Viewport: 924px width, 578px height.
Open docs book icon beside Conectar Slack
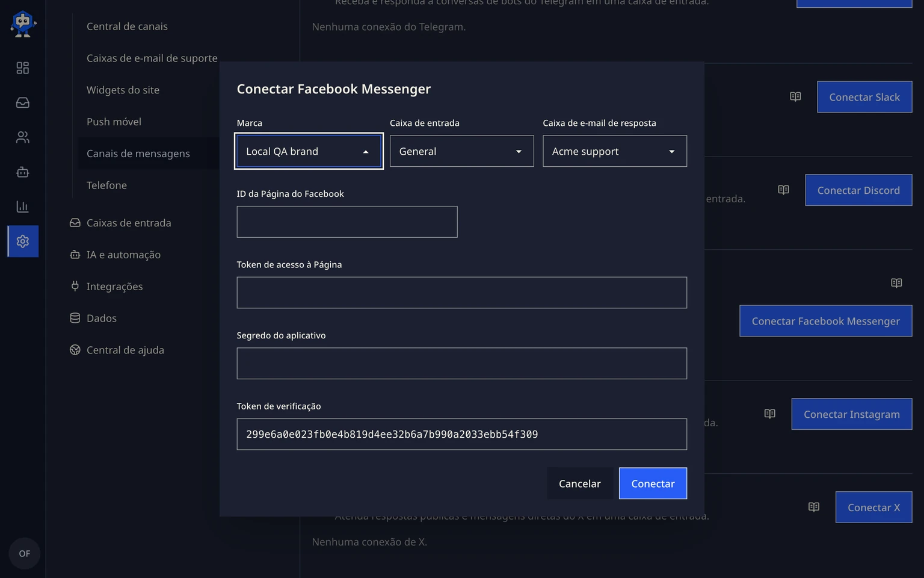(795, 97)
